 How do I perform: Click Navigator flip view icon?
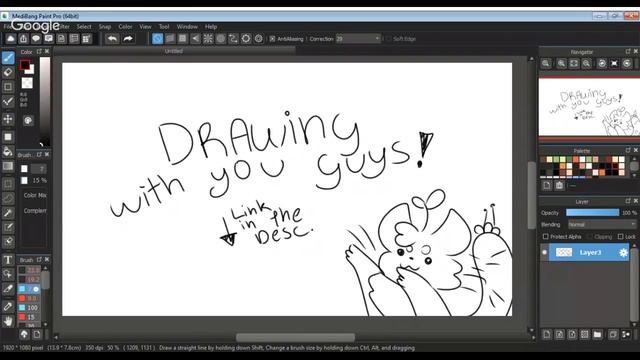pyautogui.click(x=614, y=64)
